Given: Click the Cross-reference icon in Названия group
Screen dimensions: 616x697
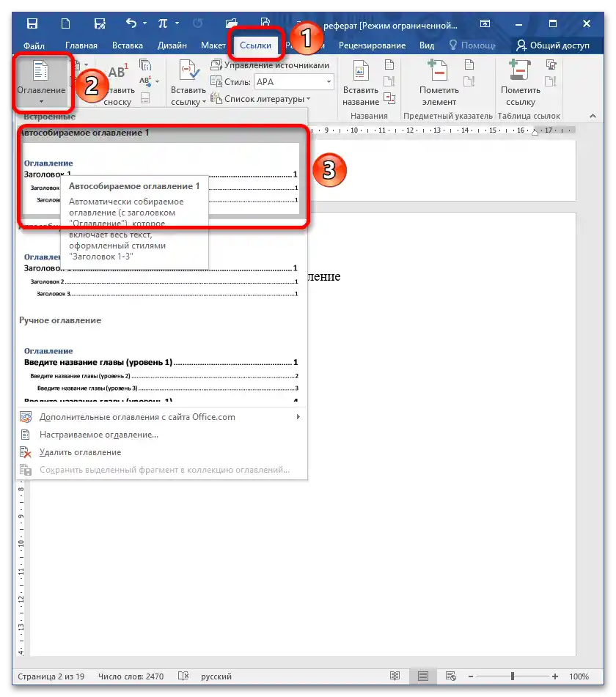Looking at the screenshot, I should pos(389,97).
